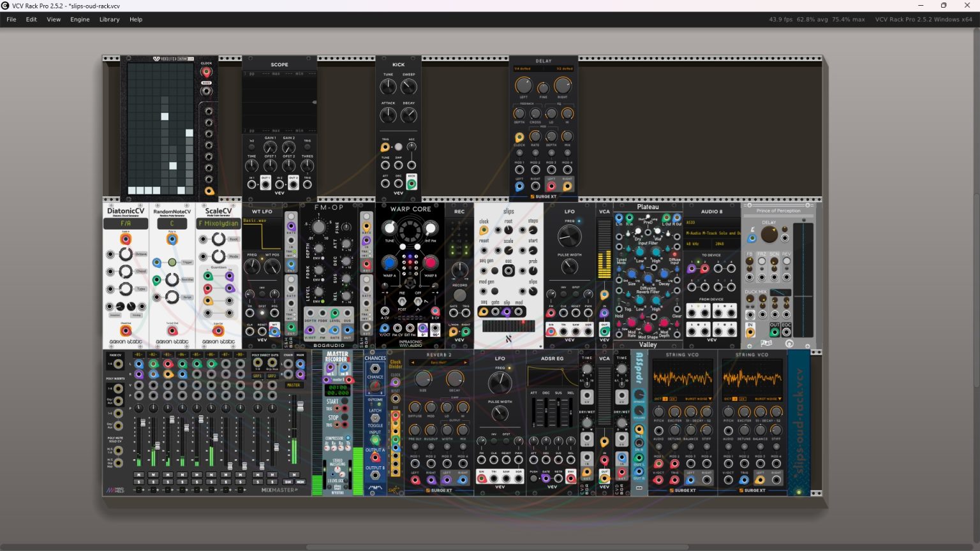Open the View menu
The width and height of the screenshot is (980, 551).
(54, 19)
